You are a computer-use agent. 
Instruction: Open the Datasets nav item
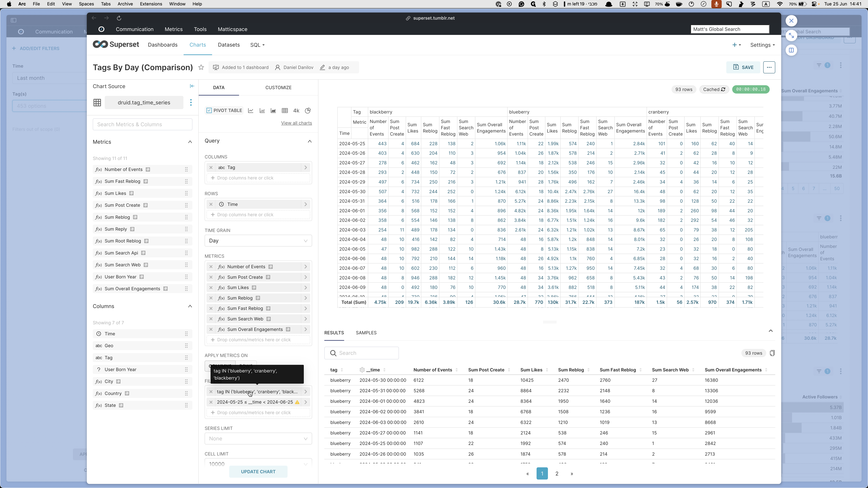229,45
